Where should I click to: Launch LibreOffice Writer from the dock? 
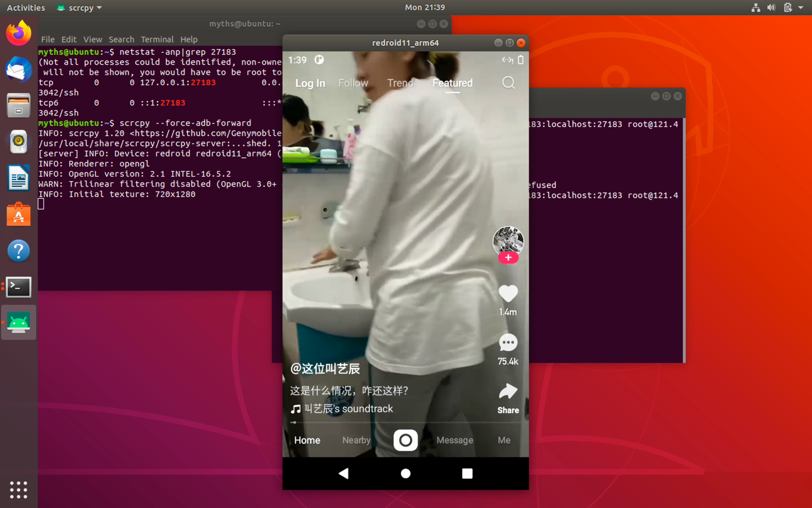pyautogui.click(x=19, y=178)
